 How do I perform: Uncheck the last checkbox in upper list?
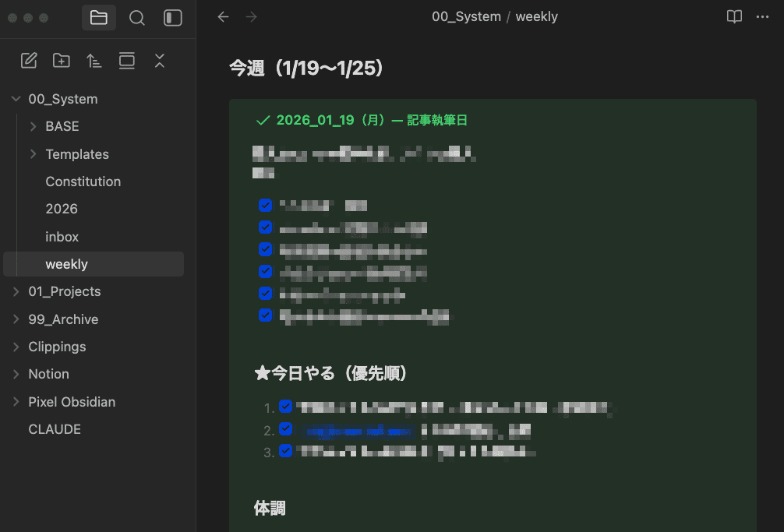click(265, 315)
